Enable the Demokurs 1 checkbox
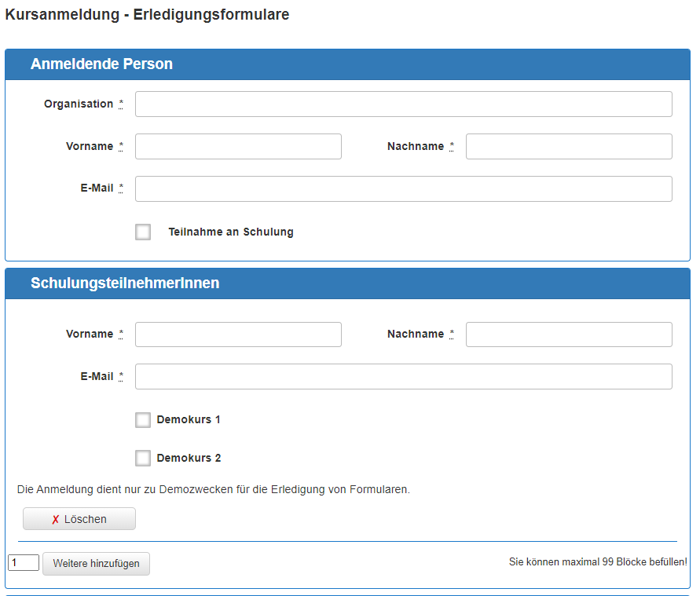This screenshot has height=596, width=700. click(x=143, y=420)
